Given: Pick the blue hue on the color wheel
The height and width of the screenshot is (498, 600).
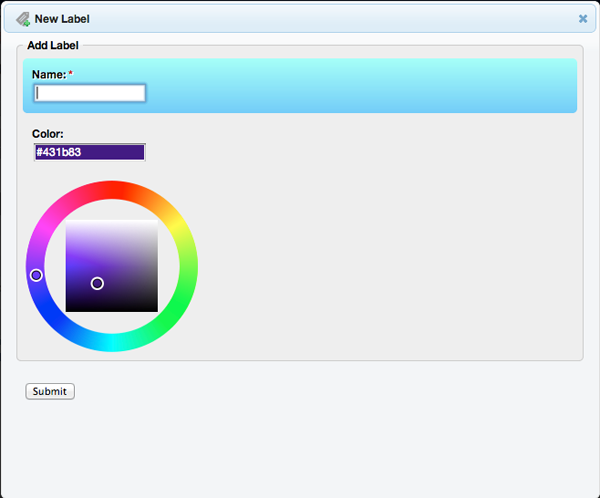Looking at the screenshot, I should tap(46, 304).
